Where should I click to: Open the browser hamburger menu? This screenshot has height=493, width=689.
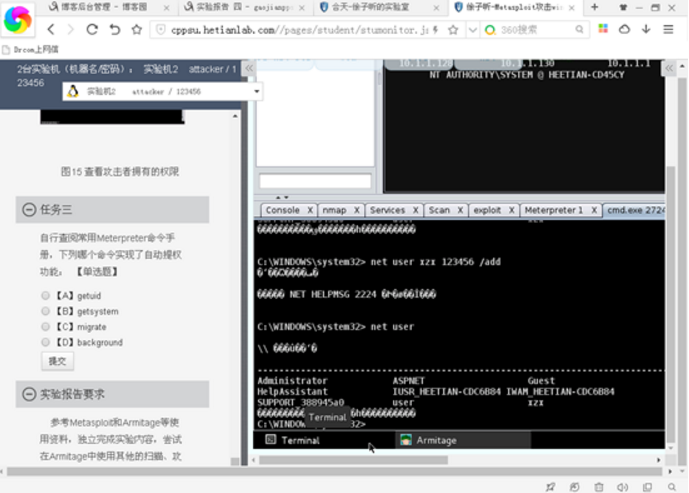668,29
